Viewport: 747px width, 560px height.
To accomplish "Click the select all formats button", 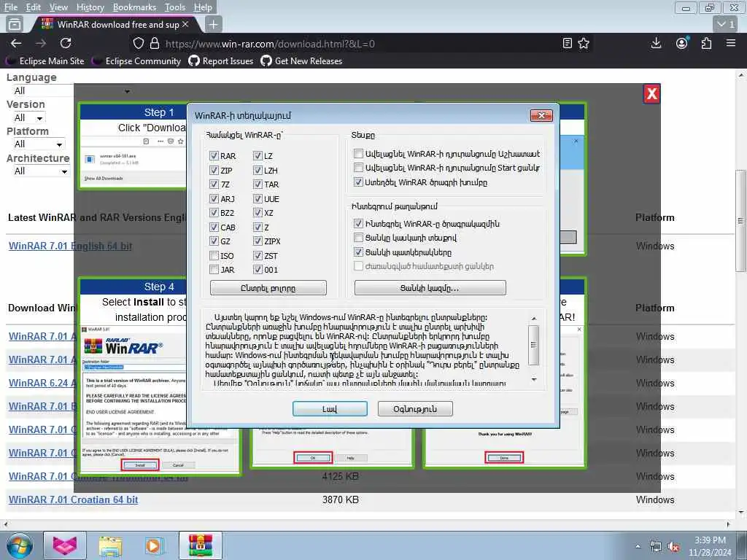I will tap(268, 287).
